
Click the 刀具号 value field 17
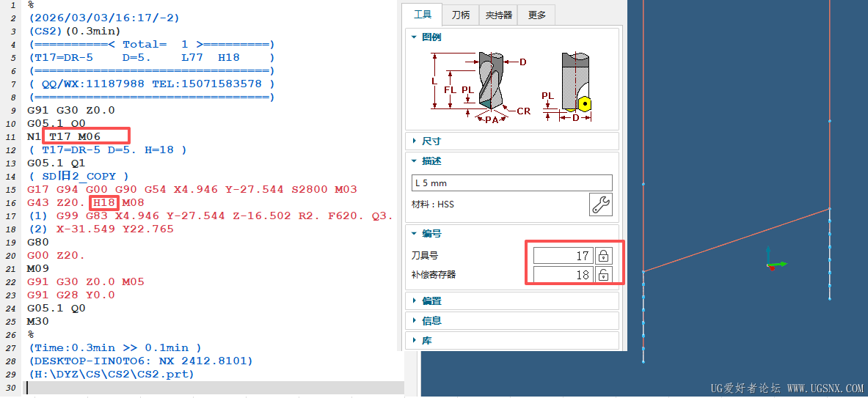[563, 256]
